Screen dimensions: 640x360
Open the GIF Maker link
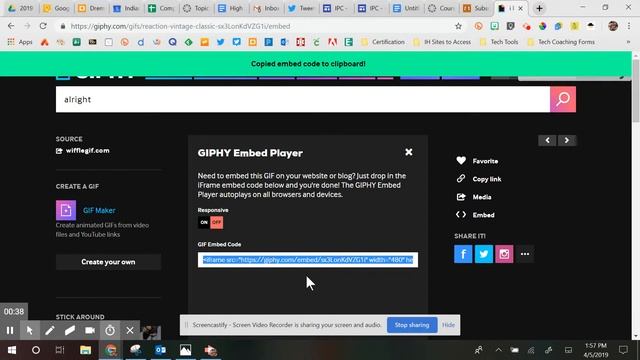pyautogui.click(x=99, y=210)
